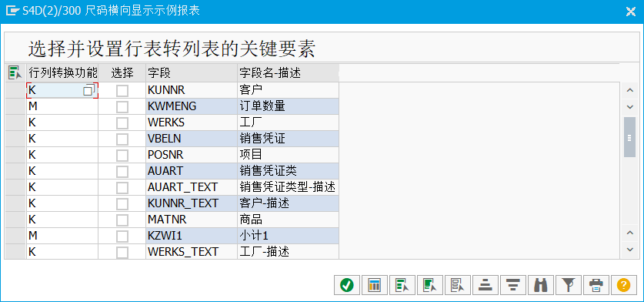Image resolution: width=644 pixels, height=302 pixels.
Task: Tick the checkbox for KZWI1 row
Action: pos(122,236)
